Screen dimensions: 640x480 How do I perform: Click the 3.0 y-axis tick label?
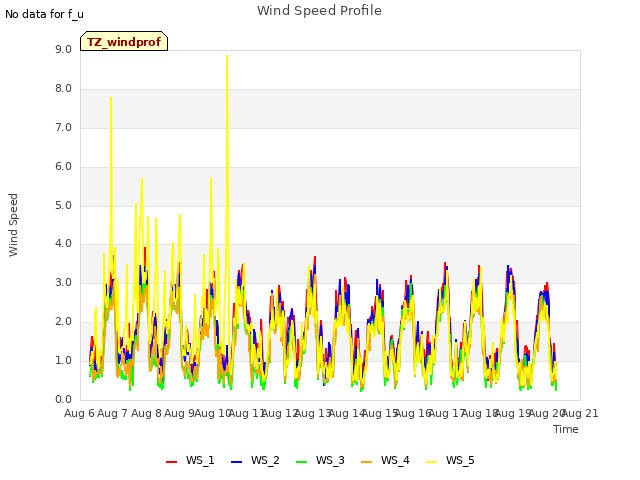point(63,282)
